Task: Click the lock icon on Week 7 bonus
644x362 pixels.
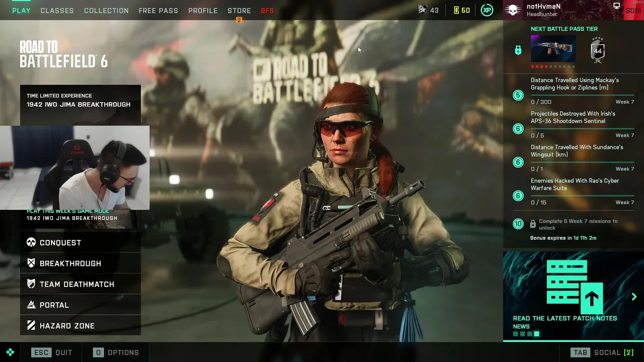Action: click(x=533, y=224)
